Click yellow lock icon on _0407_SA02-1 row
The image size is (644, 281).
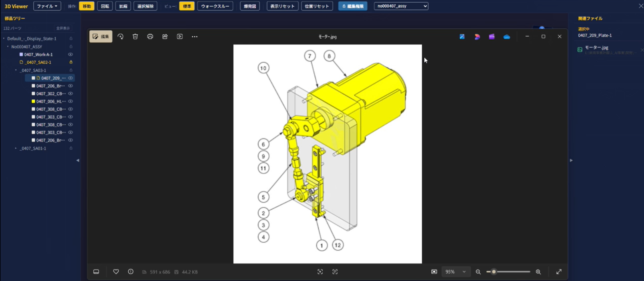[x=71, y=62]
